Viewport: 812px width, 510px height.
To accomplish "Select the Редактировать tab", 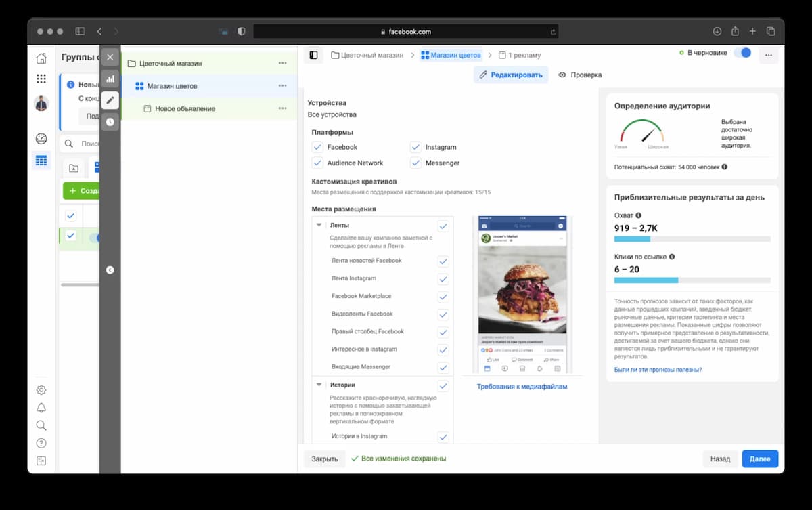I will [x=511, y=75].
